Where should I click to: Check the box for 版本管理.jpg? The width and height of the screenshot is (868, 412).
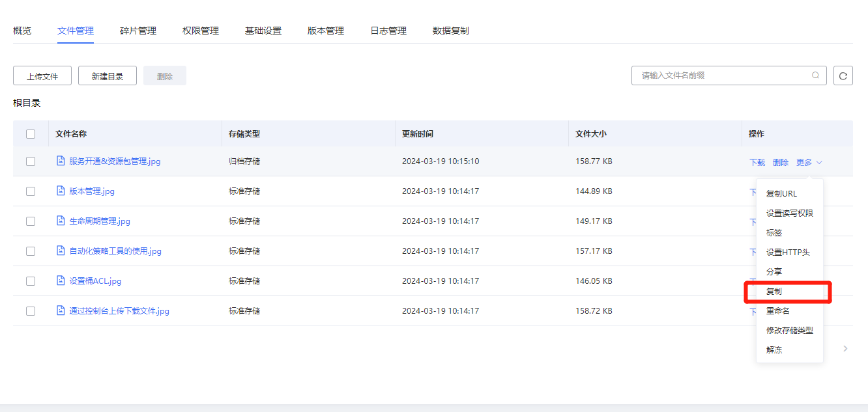click(x=31, y=191)
